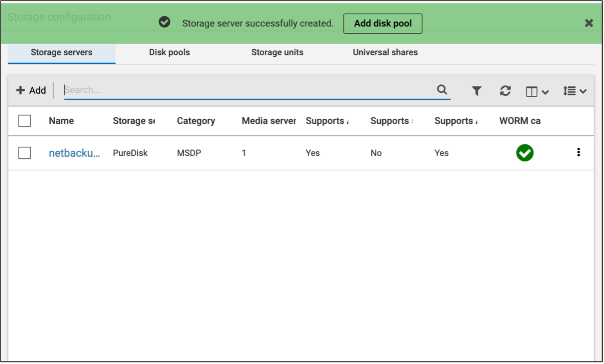
Task: Toggle the select-all header checkbox
Action: coord(25,121)
